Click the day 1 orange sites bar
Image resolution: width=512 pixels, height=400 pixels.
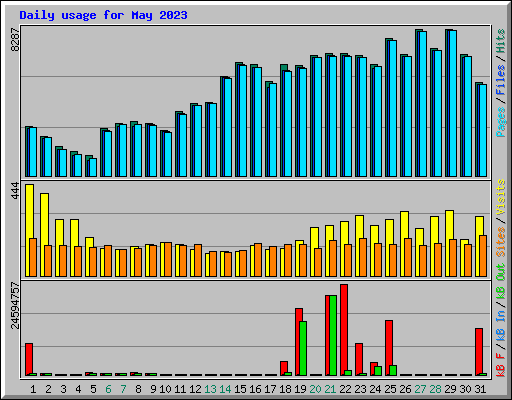point(33,257)
